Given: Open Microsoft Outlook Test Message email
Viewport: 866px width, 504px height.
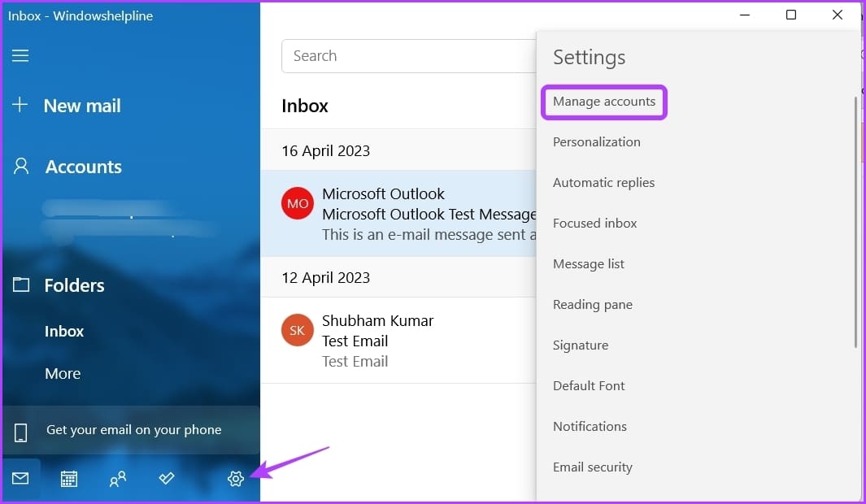Looking at the screenshot, I should [398, 214].
